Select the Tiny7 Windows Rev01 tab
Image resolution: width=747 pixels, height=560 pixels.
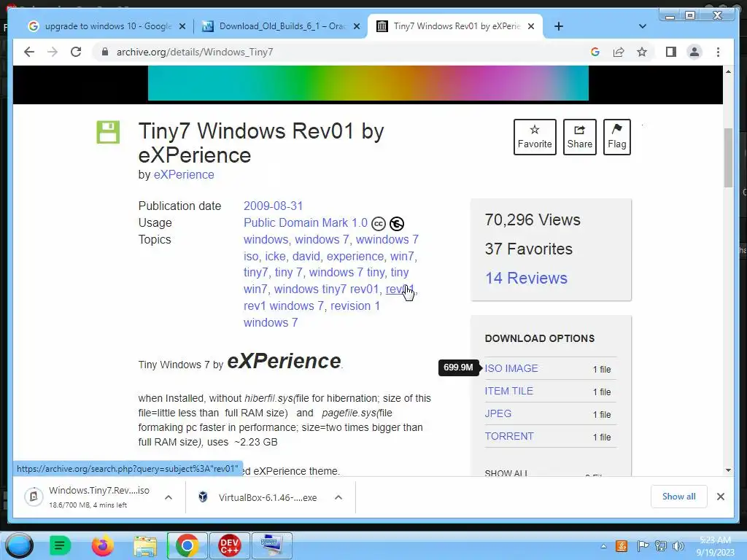[x=457, y=26]
